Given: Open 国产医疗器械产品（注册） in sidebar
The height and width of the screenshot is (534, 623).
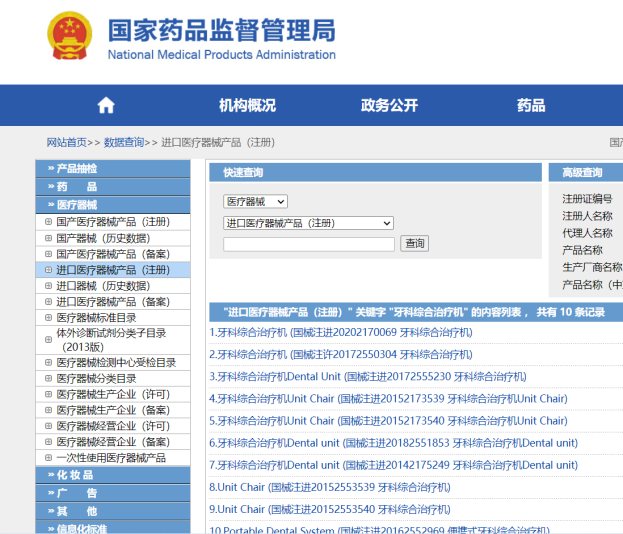Looking at the screenshot, I should pos(113,222).
